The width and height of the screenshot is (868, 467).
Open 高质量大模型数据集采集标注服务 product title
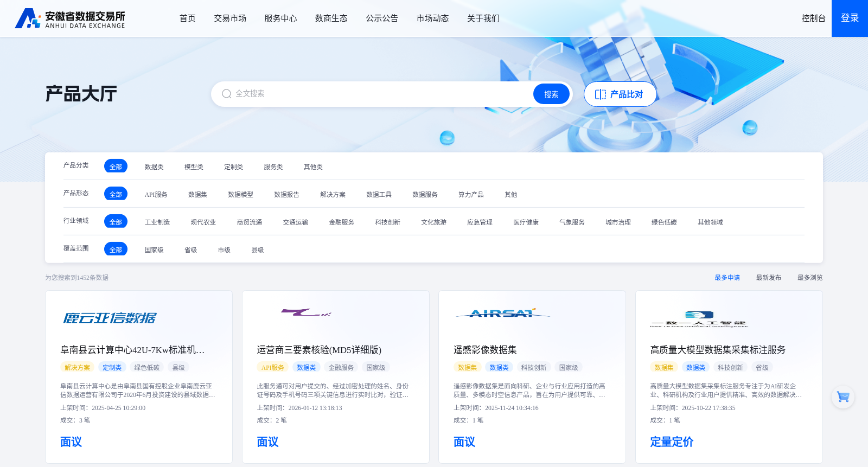point(718,349)
